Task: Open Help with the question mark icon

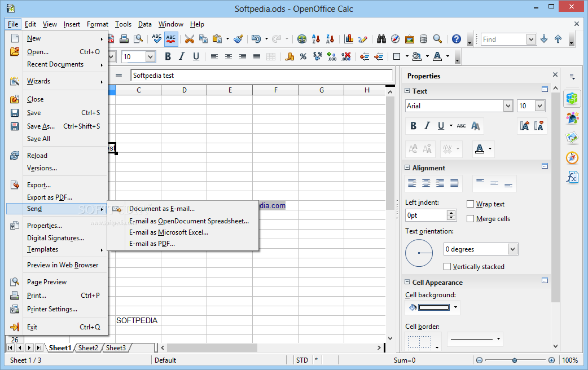Action: coord(457,38)
